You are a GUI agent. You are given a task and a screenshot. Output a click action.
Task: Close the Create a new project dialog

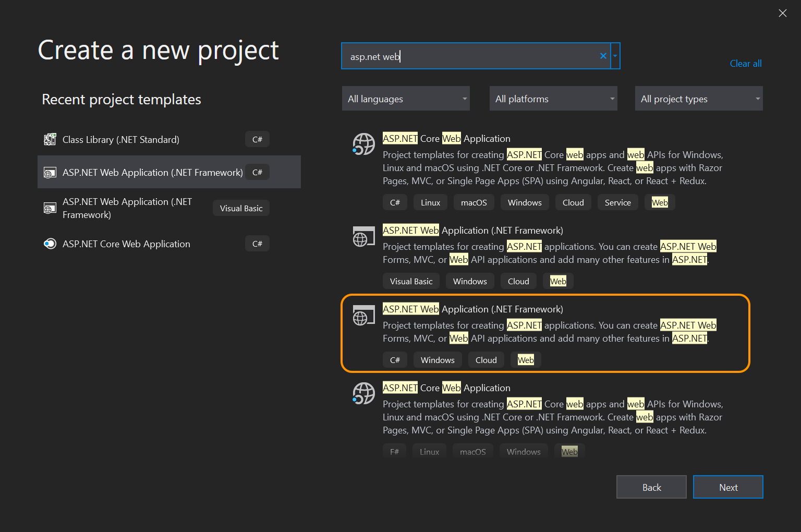[x=783, y=13]
